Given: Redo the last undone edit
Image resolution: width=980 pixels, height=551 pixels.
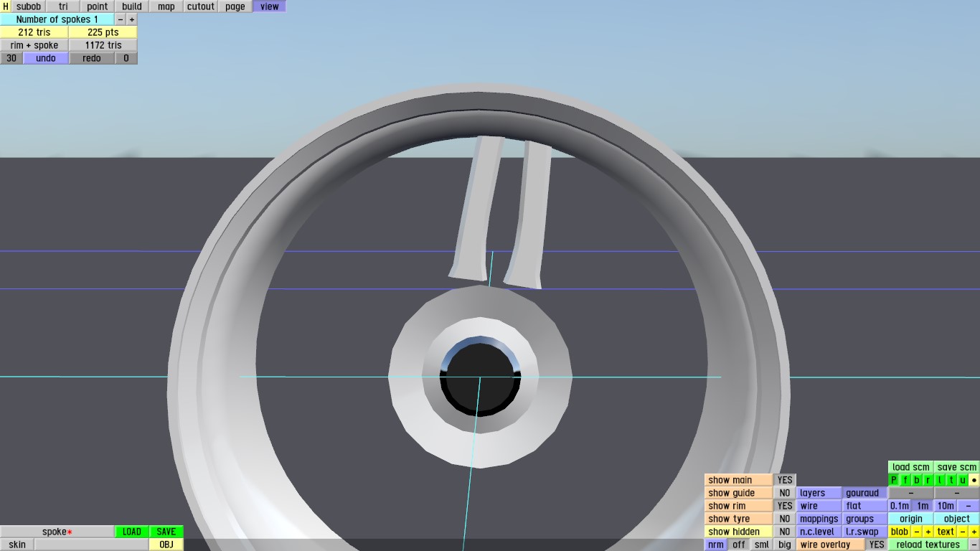Looking at the screenshot, I should [92, 58].
